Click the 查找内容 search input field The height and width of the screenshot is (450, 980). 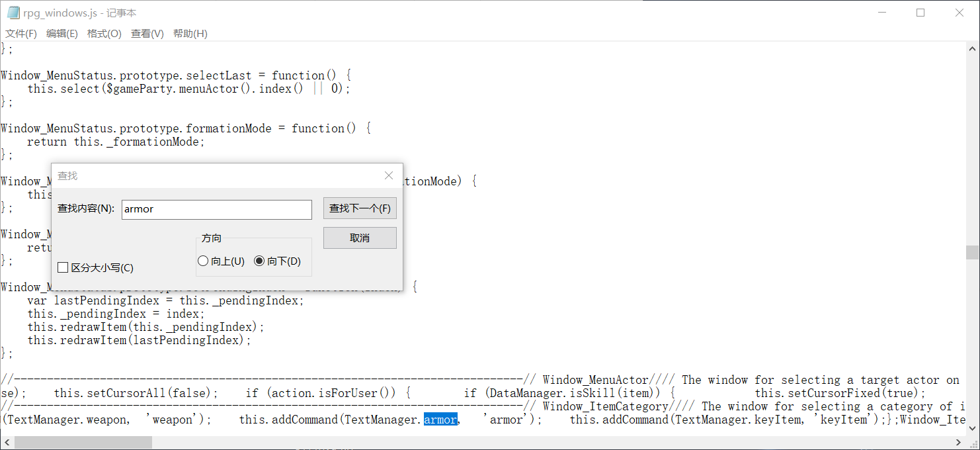(217, 209)
